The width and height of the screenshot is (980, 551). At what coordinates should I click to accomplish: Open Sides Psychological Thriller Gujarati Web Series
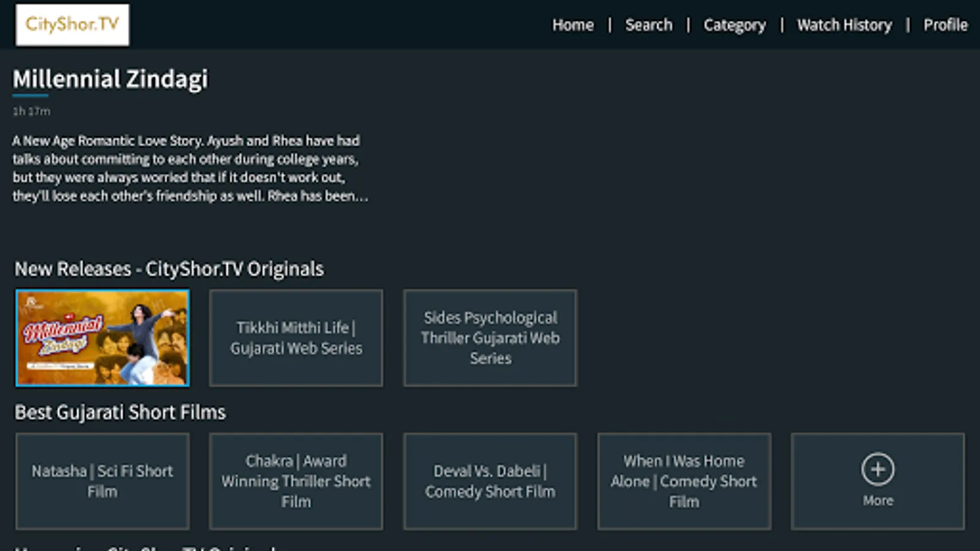(x=490, y=337)
